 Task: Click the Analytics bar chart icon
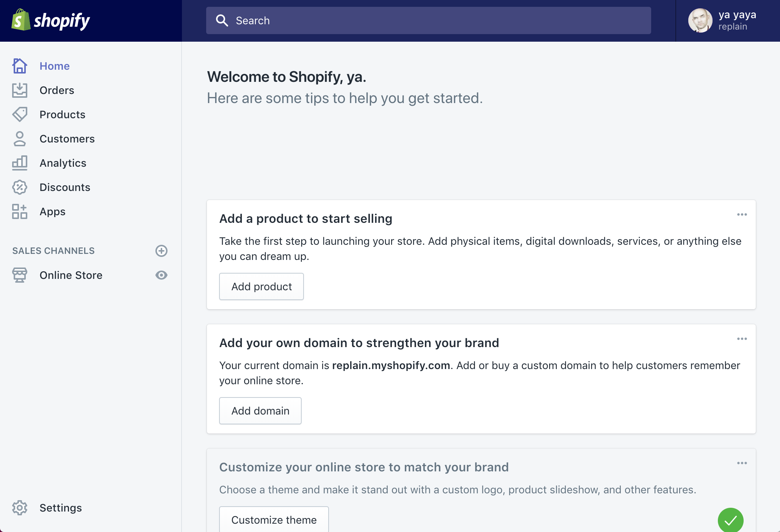(20, 163)
